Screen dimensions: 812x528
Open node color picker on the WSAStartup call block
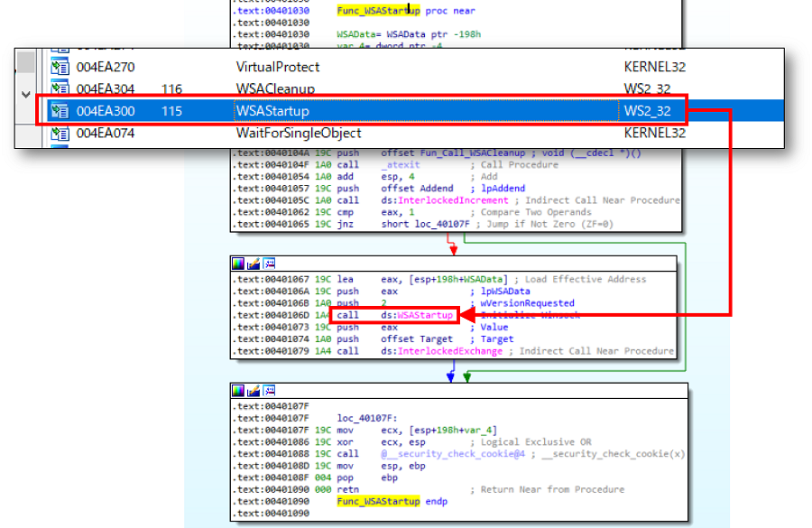(x=238, y=264)
